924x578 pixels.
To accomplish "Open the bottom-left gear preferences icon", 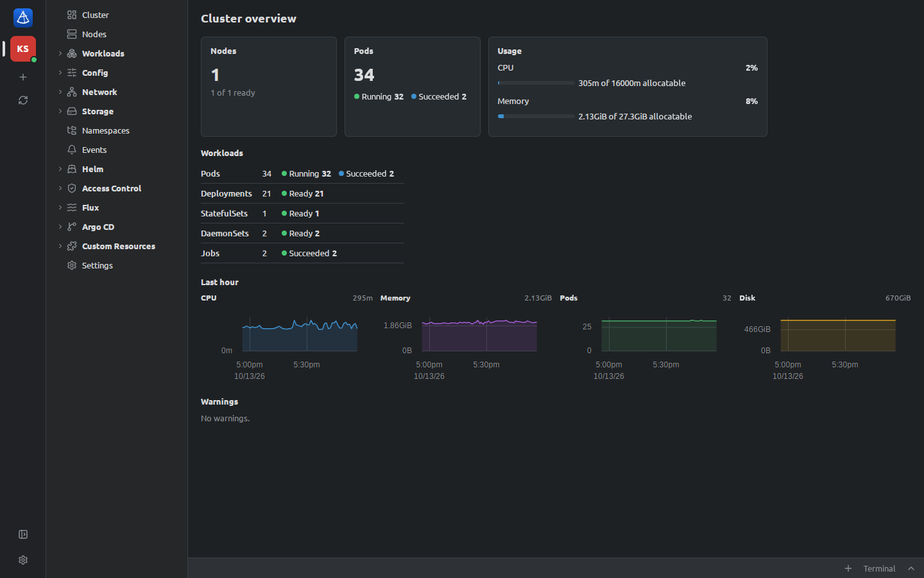I will [23, 560].
